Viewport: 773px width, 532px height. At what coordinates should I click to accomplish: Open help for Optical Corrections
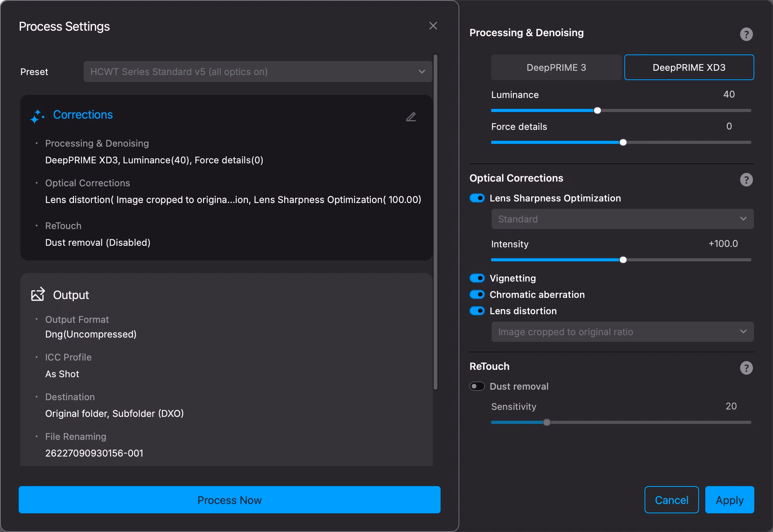[746, 180]
